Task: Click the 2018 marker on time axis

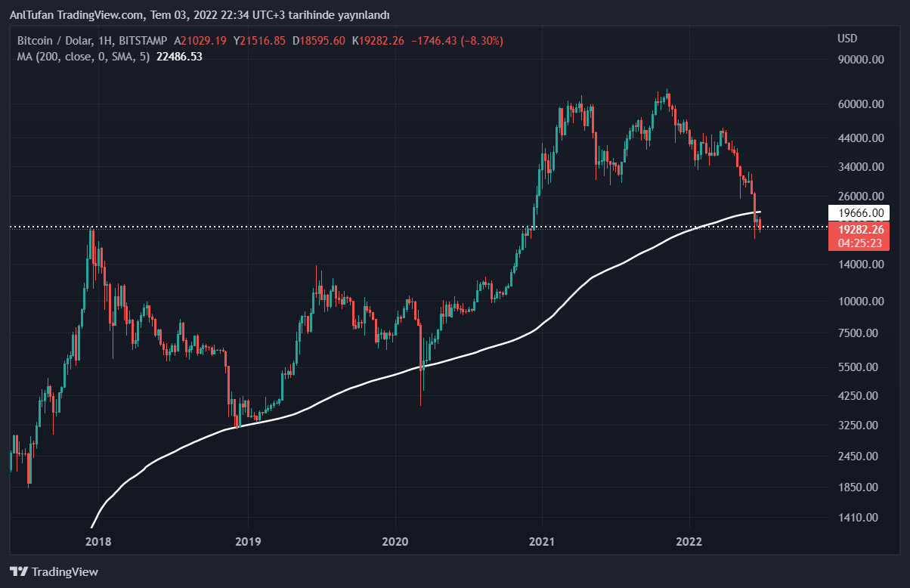Action: (99, 541)
